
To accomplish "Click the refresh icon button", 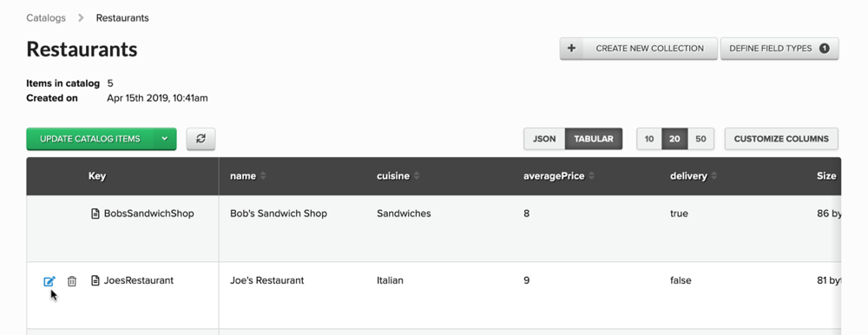I will 201,139.
